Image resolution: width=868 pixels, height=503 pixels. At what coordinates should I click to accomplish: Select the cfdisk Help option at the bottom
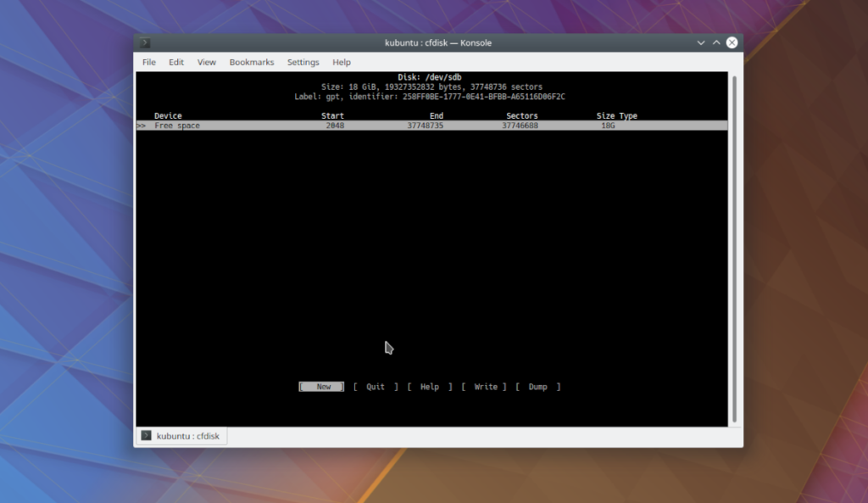[430, 387]
